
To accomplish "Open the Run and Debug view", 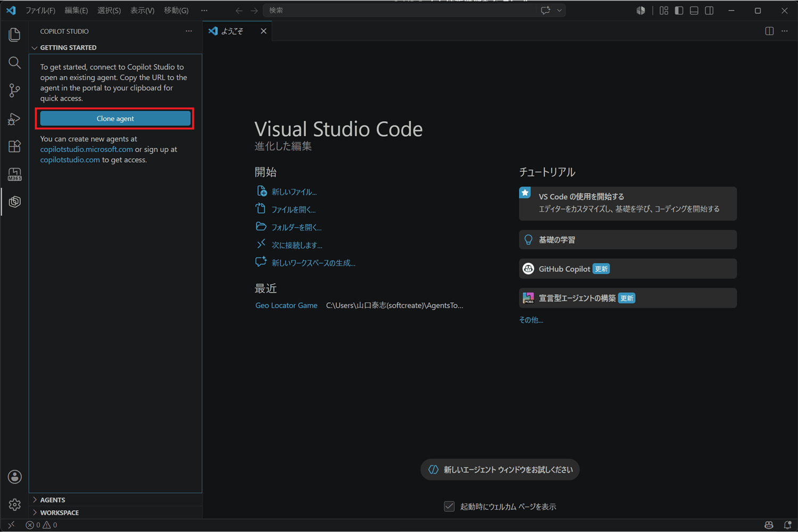I will 14,119.
